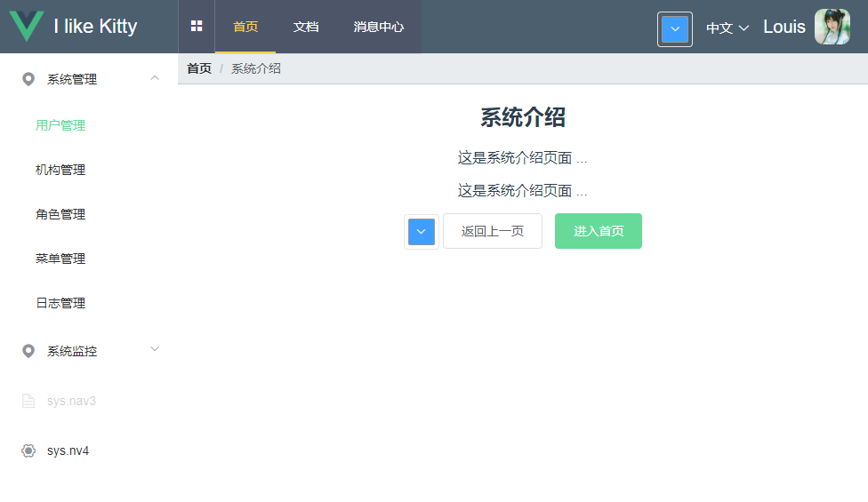Toggle sidebar with the grid menu icon
The height and width of the screenshot is (502, 868).
[x=197, y=26]
